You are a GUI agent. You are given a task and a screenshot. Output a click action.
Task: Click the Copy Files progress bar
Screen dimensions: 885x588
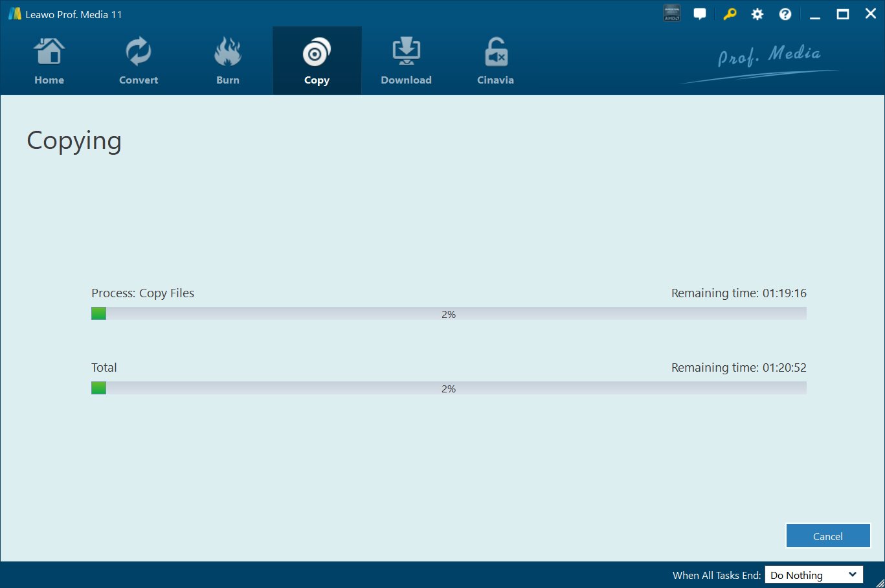[x=449, y=314]
